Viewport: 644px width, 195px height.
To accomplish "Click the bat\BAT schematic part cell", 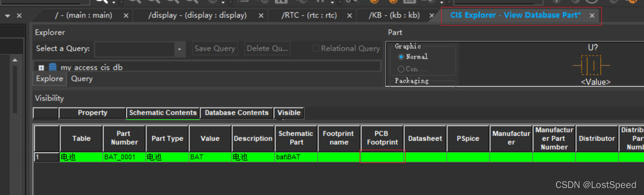I will point(296,158).
